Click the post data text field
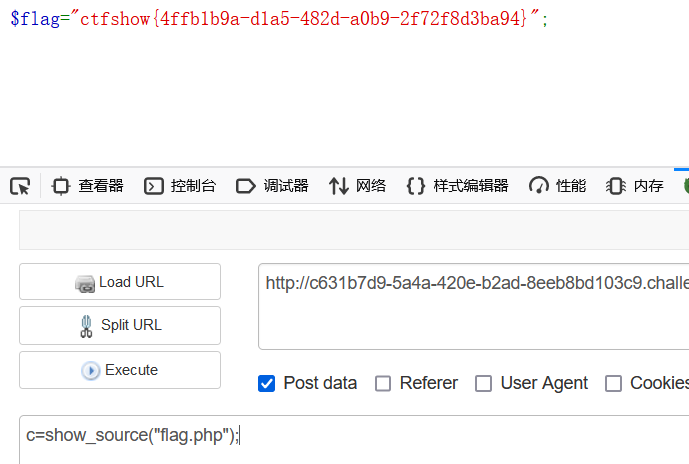 pos(354,440)
